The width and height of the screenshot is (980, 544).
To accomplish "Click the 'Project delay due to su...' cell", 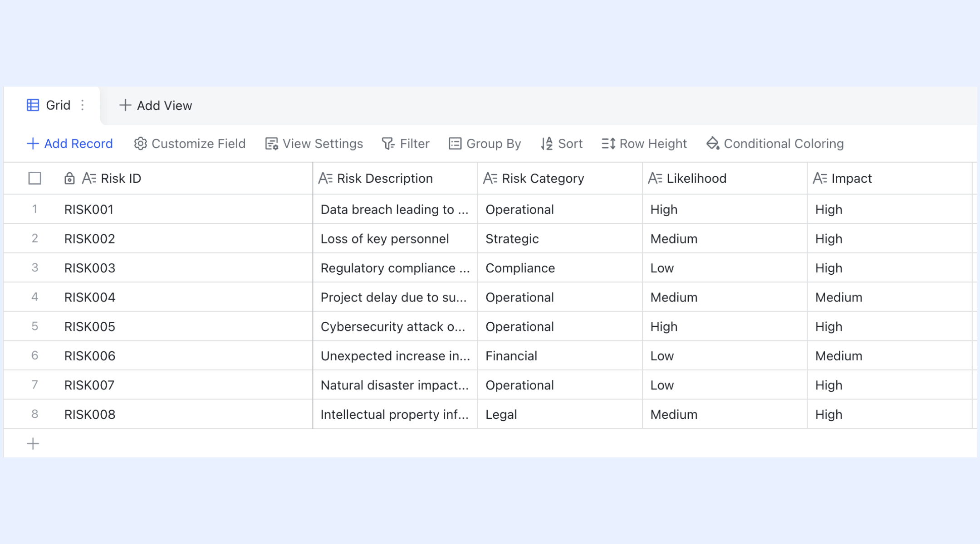I will 395,297.
